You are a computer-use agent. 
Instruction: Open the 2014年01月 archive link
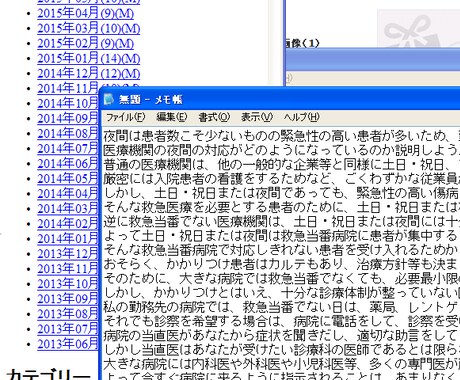point(68,239)
